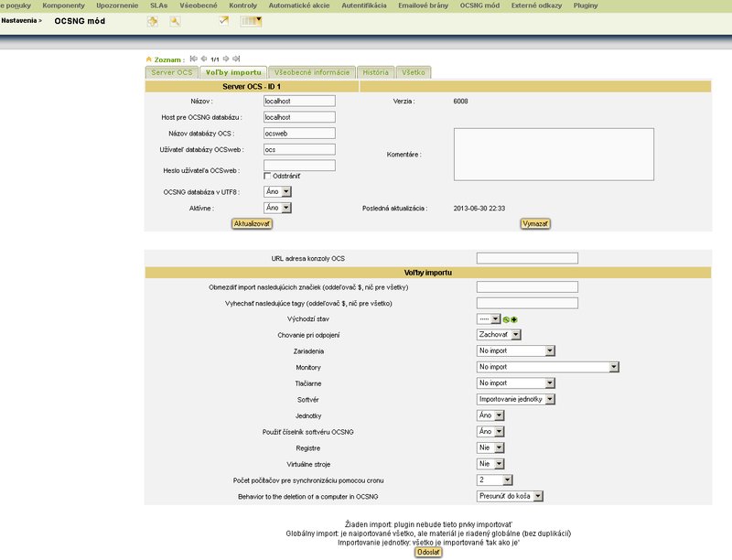Click the Názov databázy OCS field
This screenshot has height=560, width=732.
tap(299, 134)
